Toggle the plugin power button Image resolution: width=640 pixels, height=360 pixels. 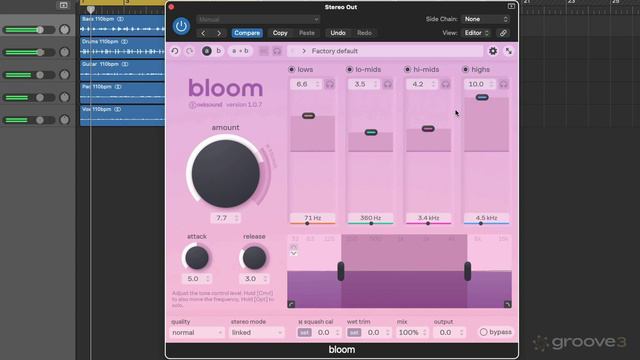pyautogui.click(x=181, y=26)
